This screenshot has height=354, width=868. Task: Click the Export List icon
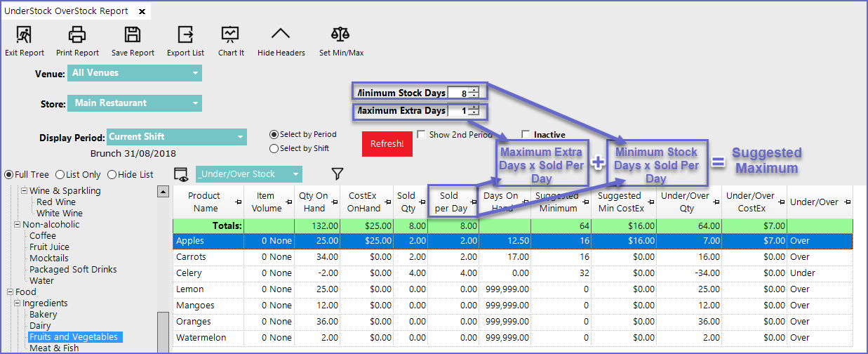coord(185,34)
